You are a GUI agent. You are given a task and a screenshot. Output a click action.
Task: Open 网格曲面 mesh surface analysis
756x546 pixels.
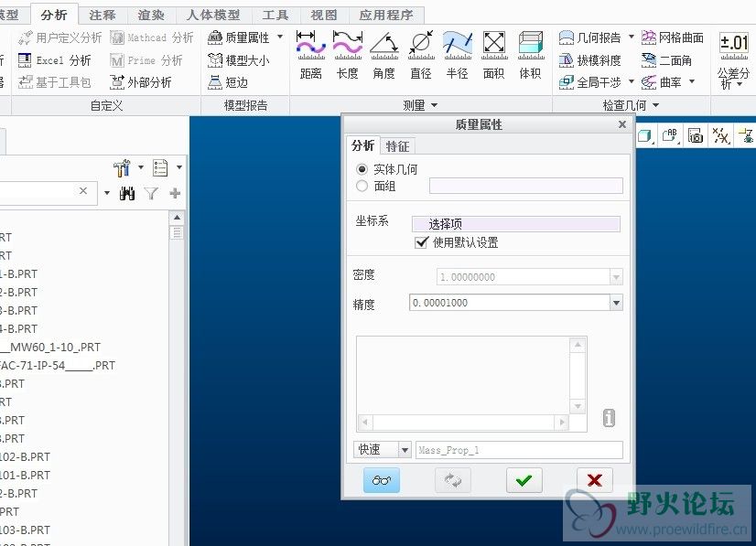point(673,37)
